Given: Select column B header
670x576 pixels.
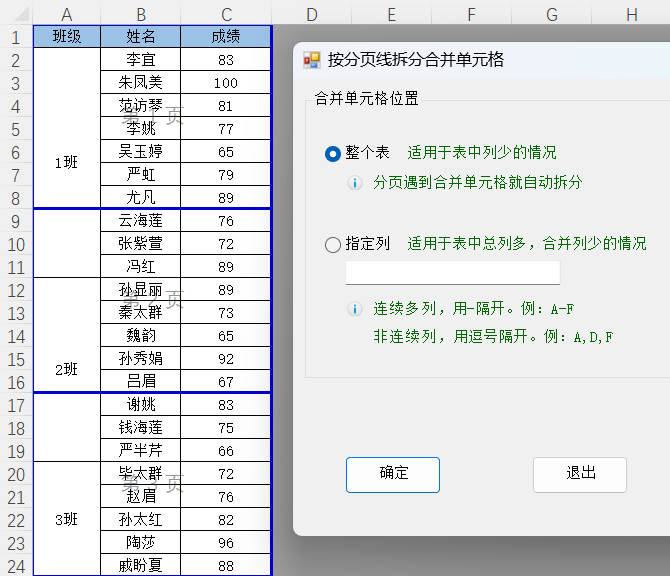Looking at the screenshot, I should coord(141,14).
